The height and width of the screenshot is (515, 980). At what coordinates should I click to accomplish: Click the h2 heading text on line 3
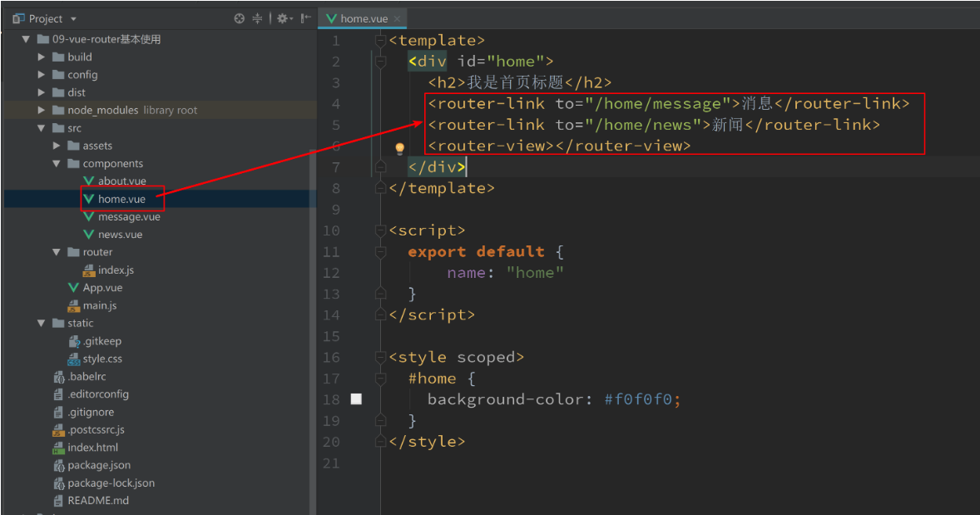point(515,82)
